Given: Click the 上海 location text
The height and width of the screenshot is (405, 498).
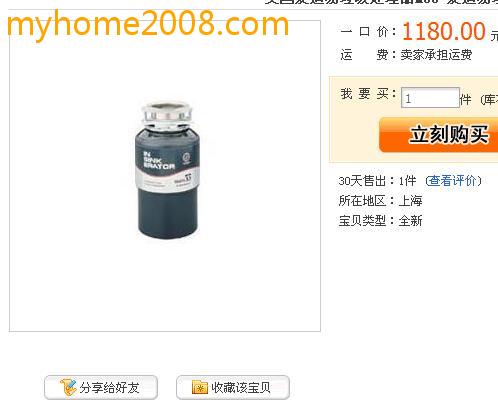Looking at the screenshot, I should coord(410,201).
